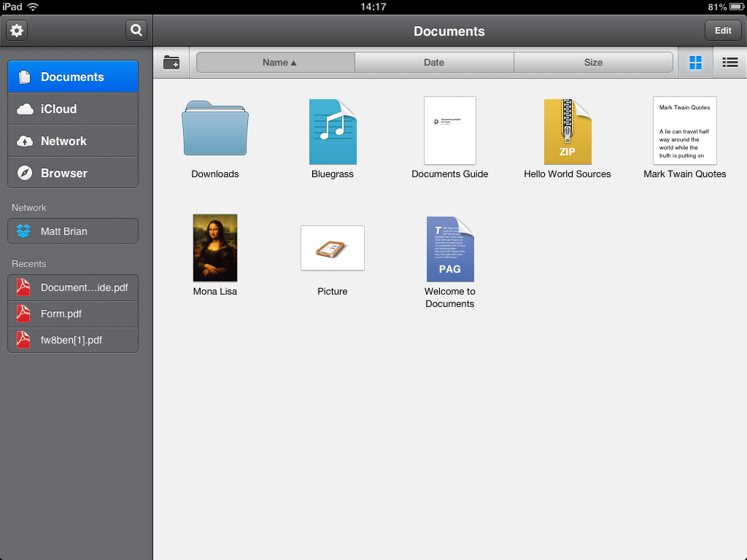747x560 pixels.
Task: Tap the battery indicator in status bar
Action: coord(737,7)
